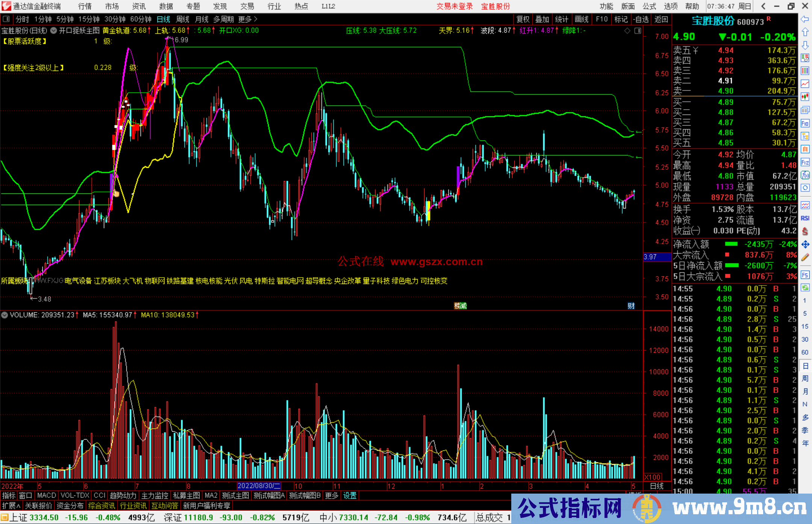Select the pencil drawing tool icon
This screenshot has height=524, width=812.
click(x=805, y=257)
